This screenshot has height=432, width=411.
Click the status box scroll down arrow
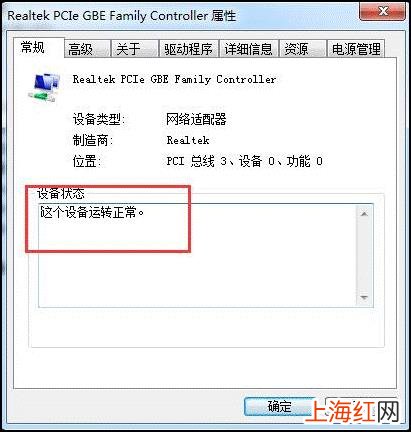pyautogui.click(x=364, y=297)
